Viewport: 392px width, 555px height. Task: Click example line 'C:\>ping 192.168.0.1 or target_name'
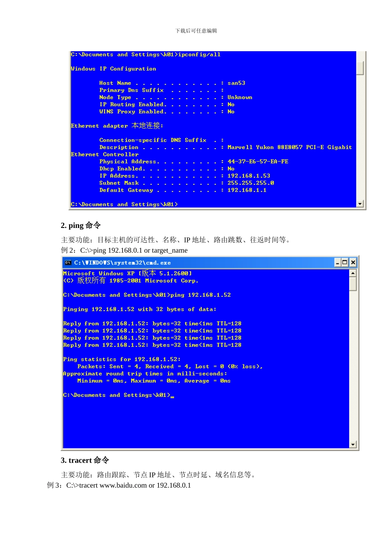pyautogui.click(x=134, y=250)
